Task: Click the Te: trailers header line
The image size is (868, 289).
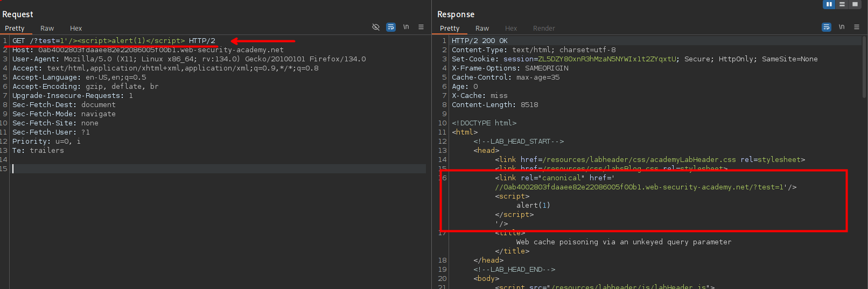Action: pos(38,151)
